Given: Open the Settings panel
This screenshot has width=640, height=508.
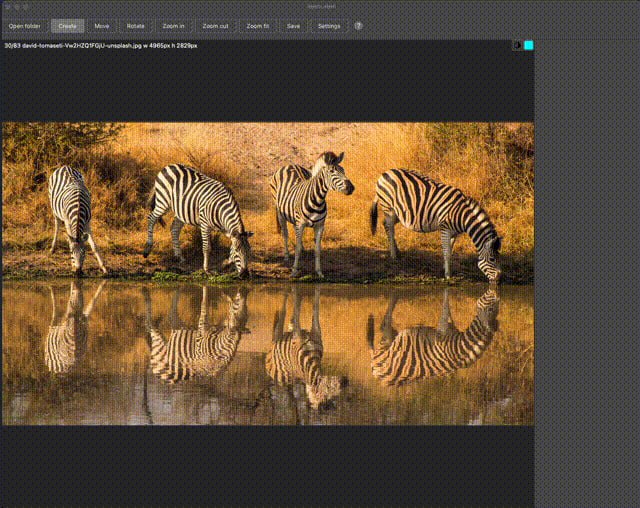Looking at the screenshot, I should click(329, 26).
